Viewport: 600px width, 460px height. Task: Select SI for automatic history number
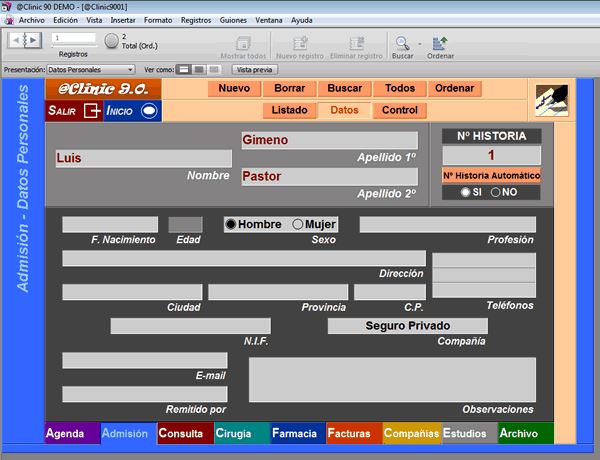tap(465, 192)
